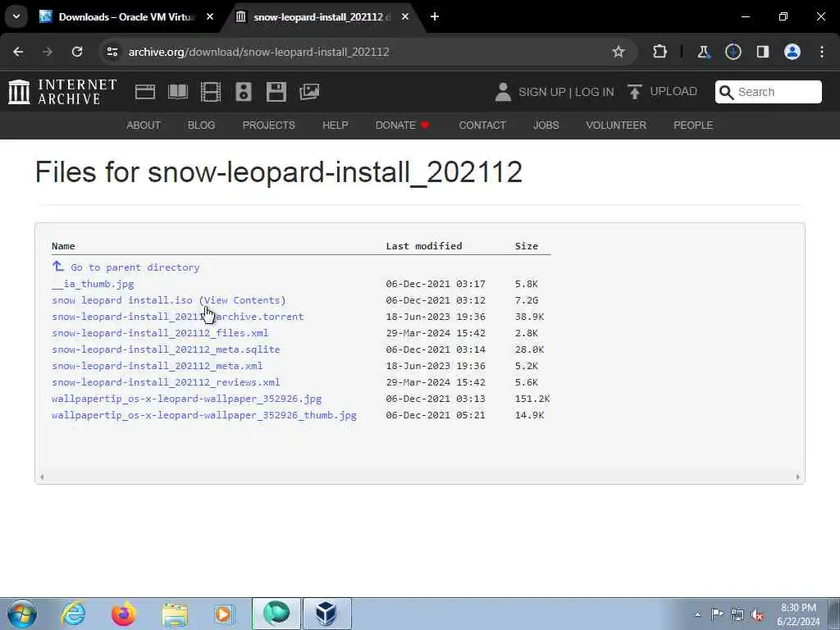This screenshot has width=840, height=630.
Task: Open the Chrome Labs flask icon
Action: (x=703, y=52)
